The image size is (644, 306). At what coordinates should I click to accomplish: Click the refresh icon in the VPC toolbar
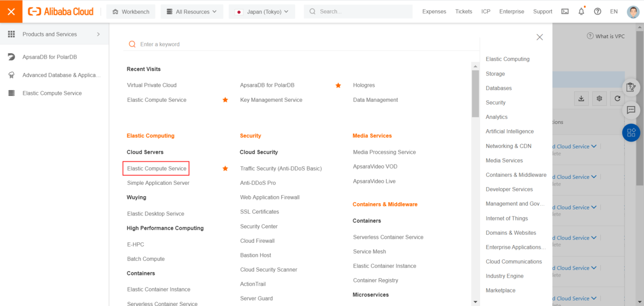pyautogui.click(x=618, y=99)
